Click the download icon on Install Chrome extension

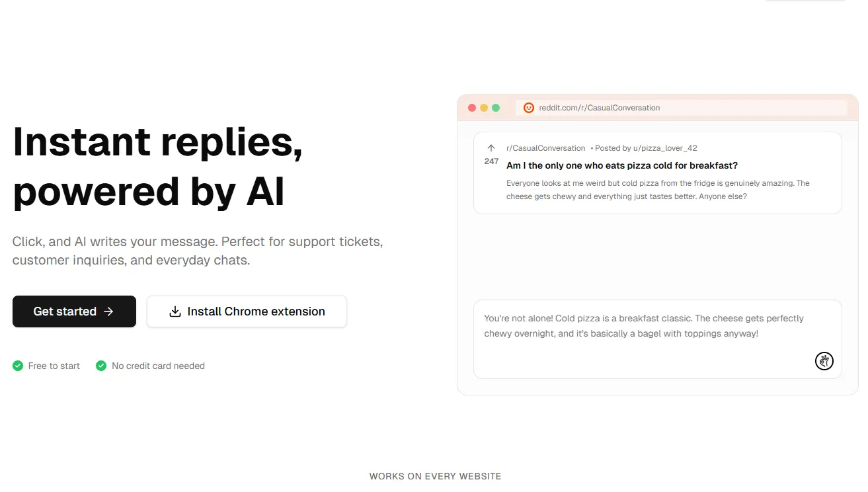[175, 311]
